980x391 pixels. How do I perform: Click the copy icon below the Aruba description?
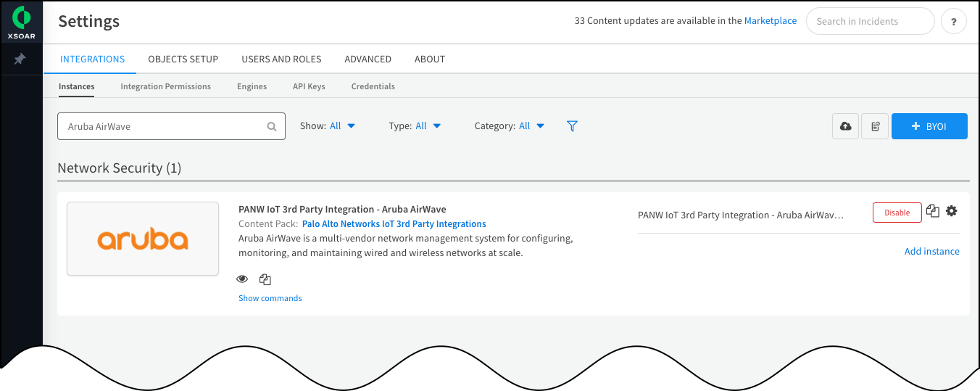click(x=265, y=279)
